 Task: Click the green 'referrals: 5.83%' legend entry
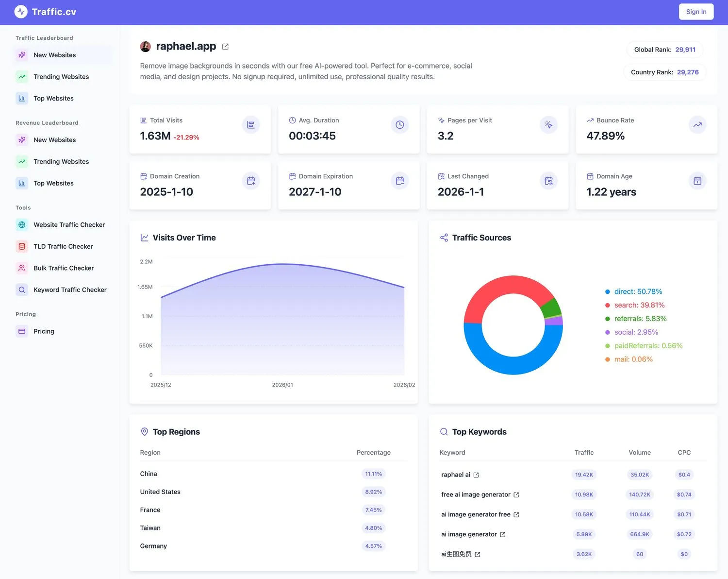636,319
